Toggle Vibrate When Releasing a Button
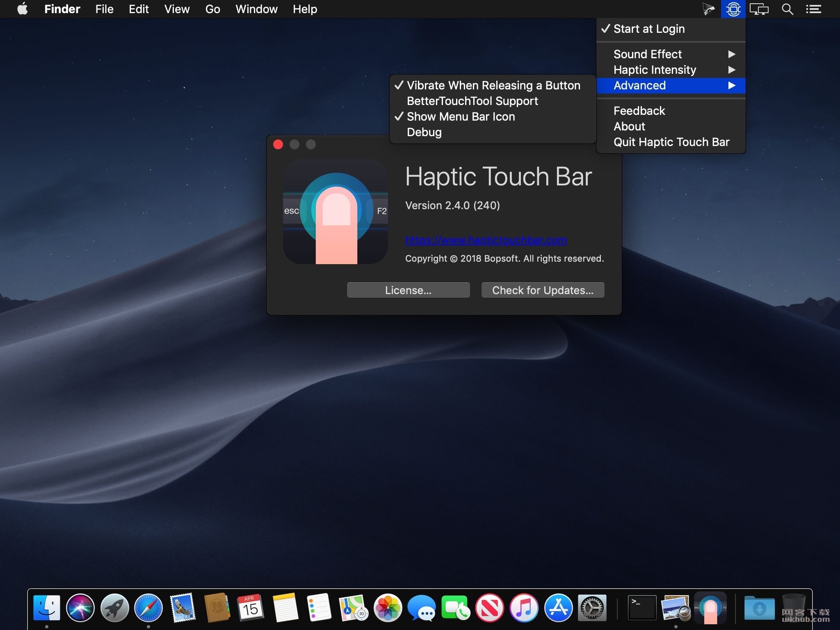This screenshot has width=840, height=630. [493, 85]
